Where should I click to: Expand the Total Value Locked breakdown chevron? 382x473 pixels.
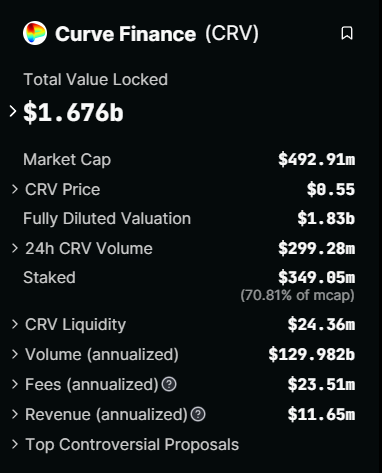coord(13,111)
